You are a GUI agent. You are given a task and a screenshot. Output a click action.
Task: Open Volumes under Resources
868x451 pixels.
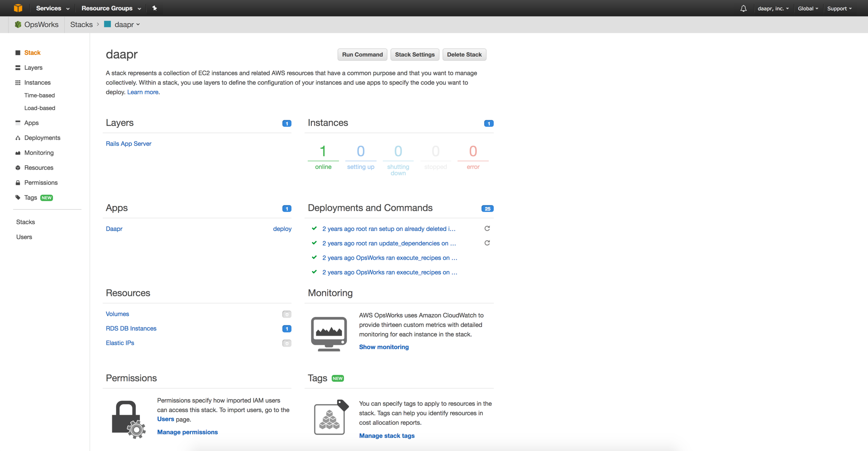pyautogui.click(x=117, y=314)
